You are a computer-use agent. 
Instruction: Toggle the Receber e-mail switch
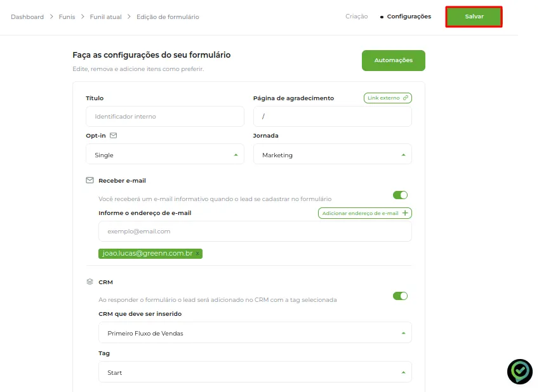(400, 195)
